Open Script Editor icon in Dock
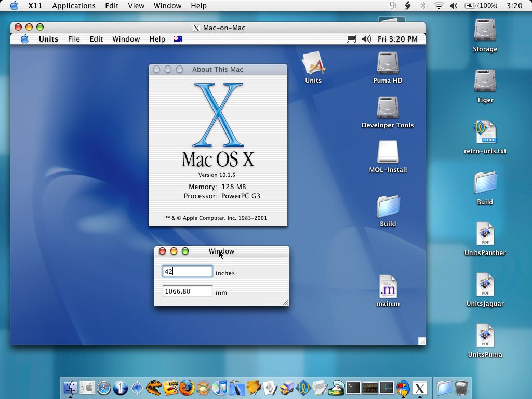Image resolution: width=532 pixels, height=399 pixels. tap(270, 388)
